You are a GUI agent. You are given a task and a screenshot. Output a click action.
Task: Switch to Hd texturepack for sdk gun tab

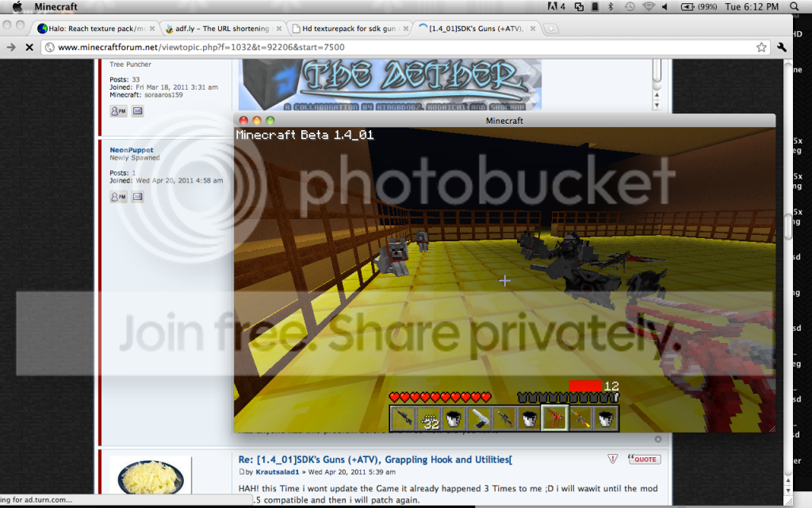click(347, 29)
